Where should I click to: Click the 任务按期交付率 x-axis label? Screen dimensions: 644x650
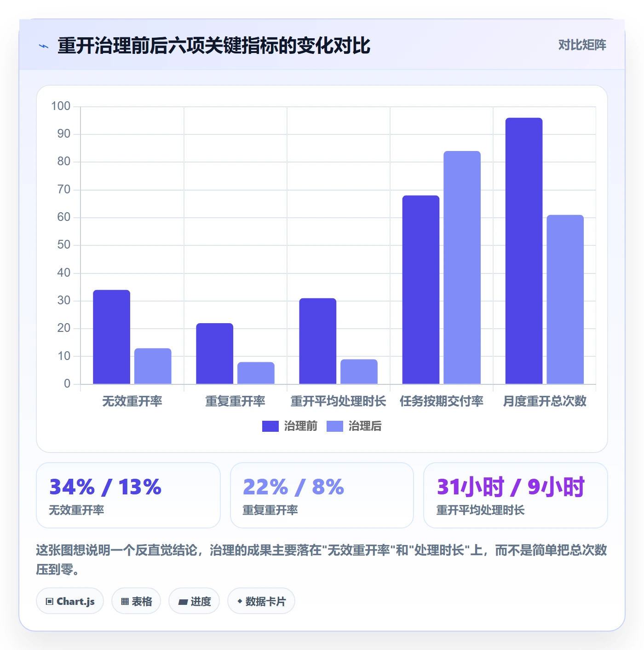pos(442,401)
